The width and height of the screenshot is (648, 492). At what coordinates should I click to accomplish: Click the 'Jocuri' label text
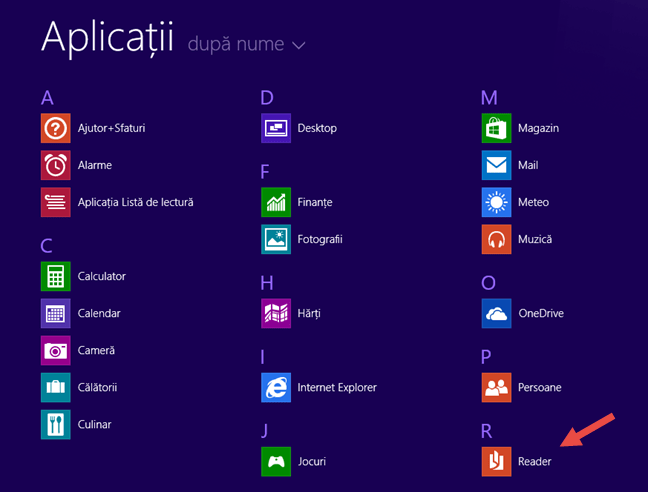coord(312,461)
